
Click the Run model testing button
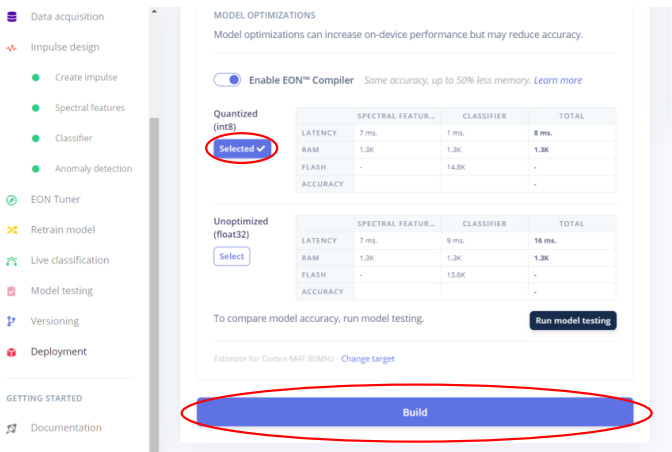pyautogui.click(x=573, y=320)
